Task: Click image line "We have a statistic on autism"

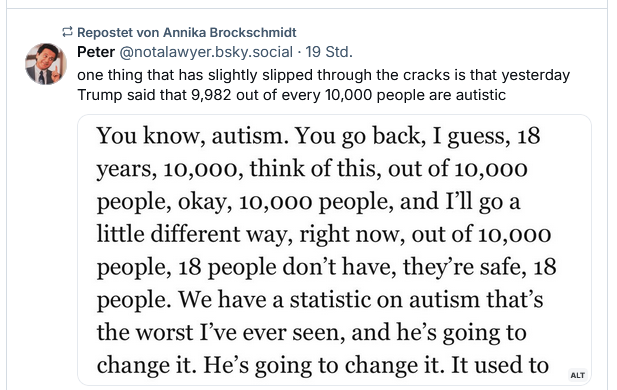Action: point(320,299)
